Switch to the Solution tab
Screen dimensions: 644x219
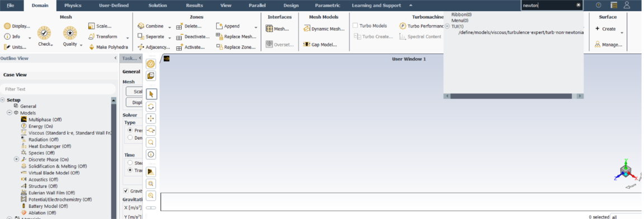tap(158, 6)
